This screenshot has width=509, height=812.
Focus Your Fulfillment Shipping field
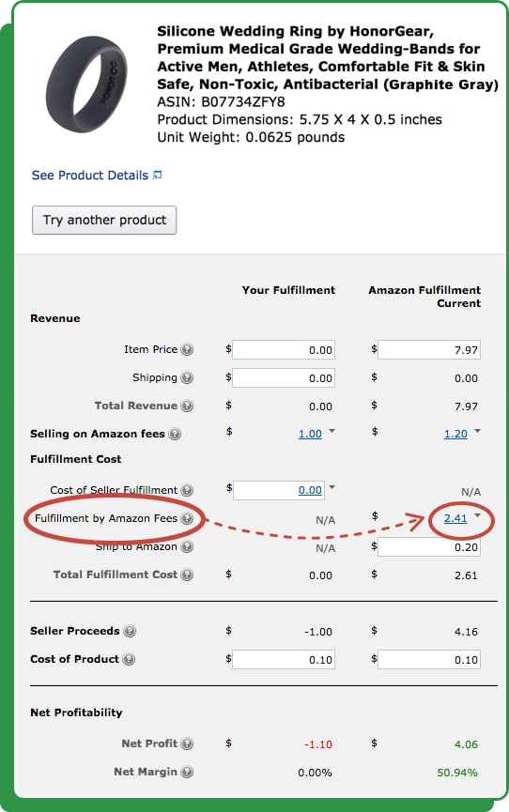point(284,378)
